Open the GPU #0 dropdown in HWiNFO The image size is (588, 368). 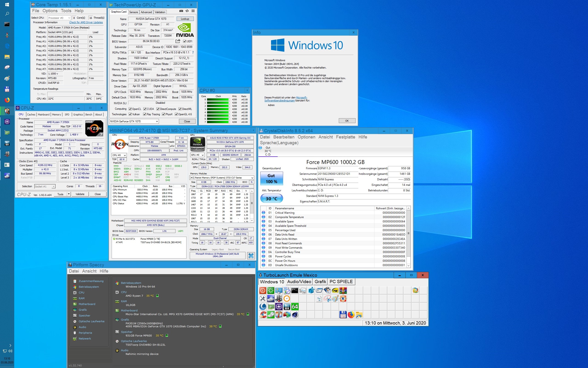point(197,155)
